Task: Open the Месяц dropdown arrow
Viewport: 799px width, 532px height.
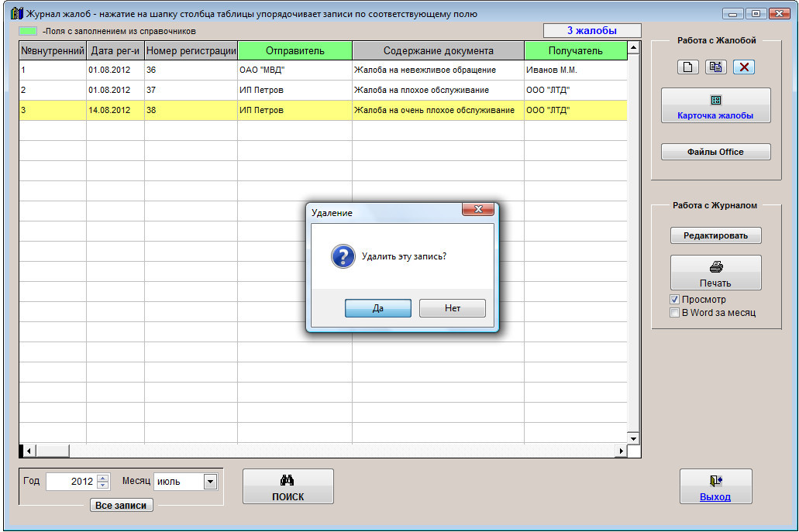Action: (x=210, y=482)
